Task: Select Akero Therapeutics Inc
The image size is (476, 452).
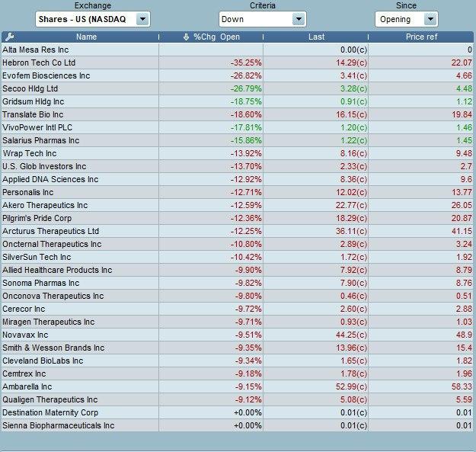Action: click(45, 205)
